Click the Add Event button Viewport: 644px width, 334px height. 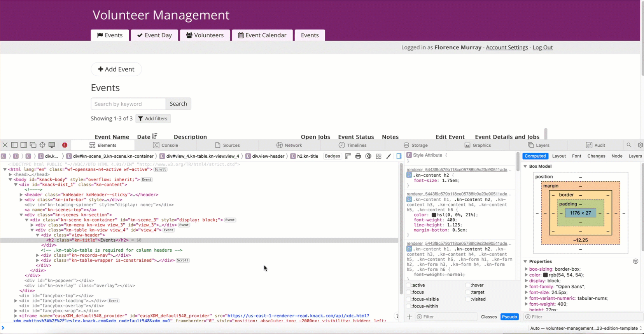(x=116, y=69)
